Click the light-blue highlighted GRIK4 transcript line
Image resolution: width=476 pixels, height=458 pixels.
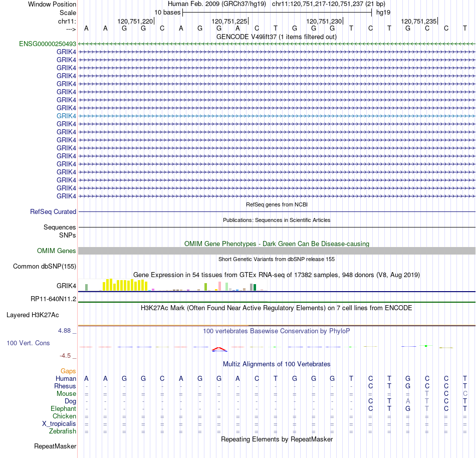(x=277, y=116)
